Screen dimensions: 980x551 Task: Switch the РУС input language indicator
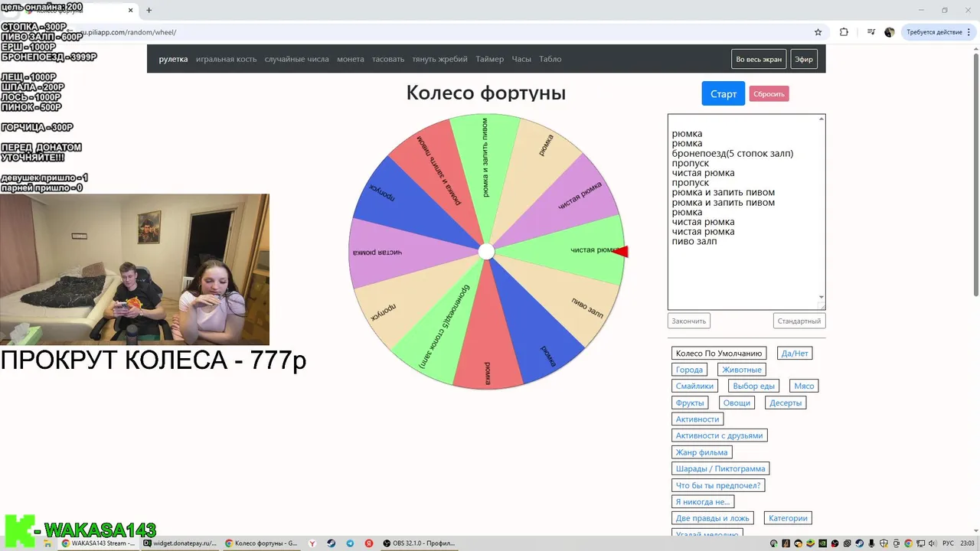click(x=948, y=543)
